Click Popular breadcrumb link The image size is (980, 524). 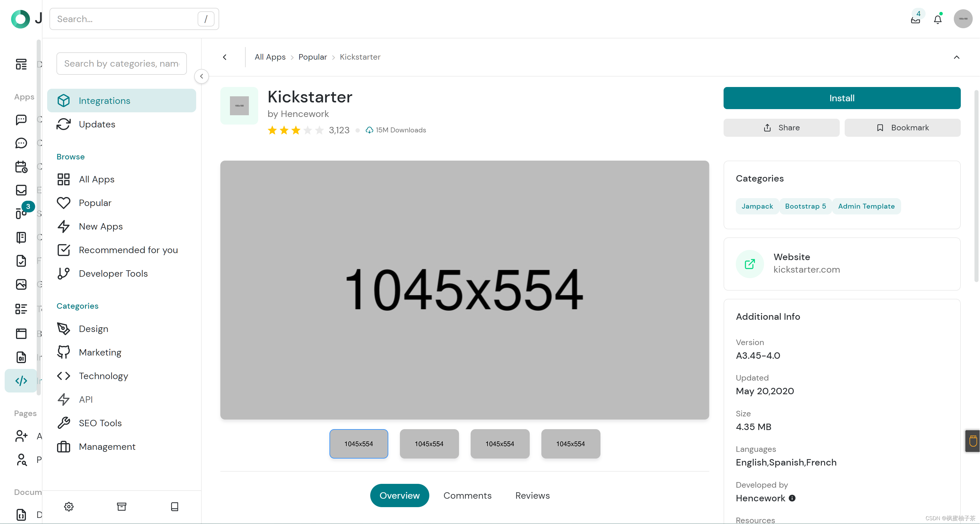(x=313, y=57)
